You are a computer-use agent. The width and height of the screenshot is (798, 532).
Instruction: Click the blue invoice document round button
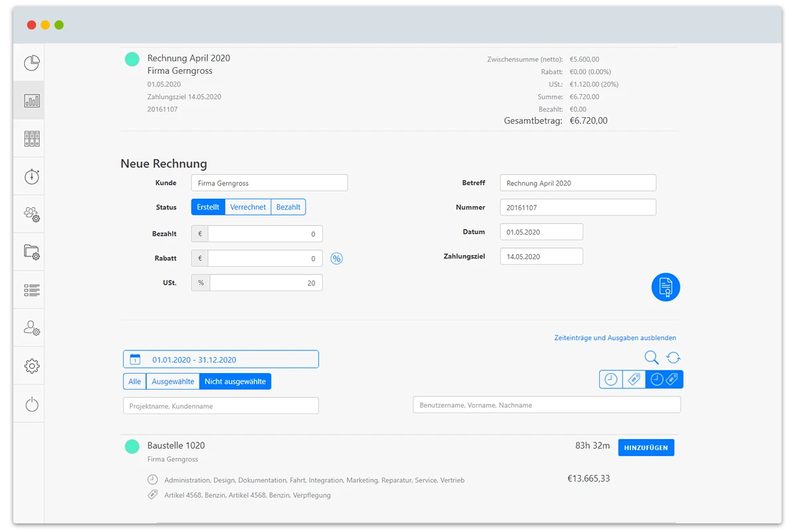coord(666,287)
